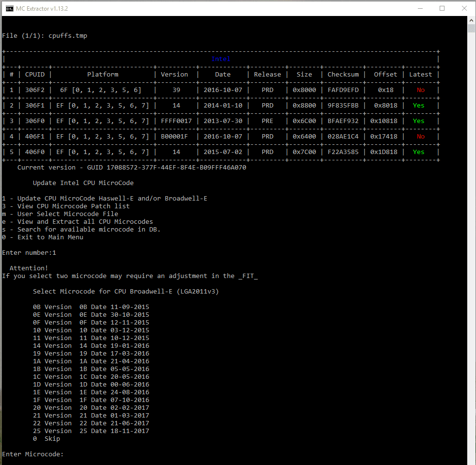The image size is (476, 465).
Task: Click CPUID value 306F1
Action: 35,106
